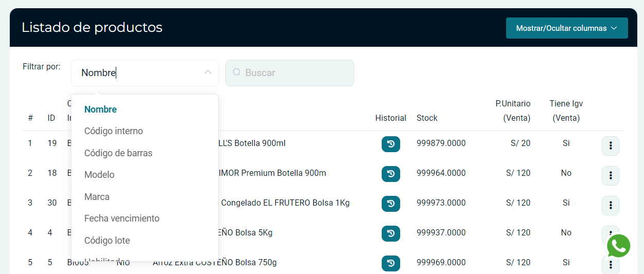Image resolution: width=644 pixels, height=274 pixels.
Task: Open history for product ID 18
Action: (x=390, y=174)
